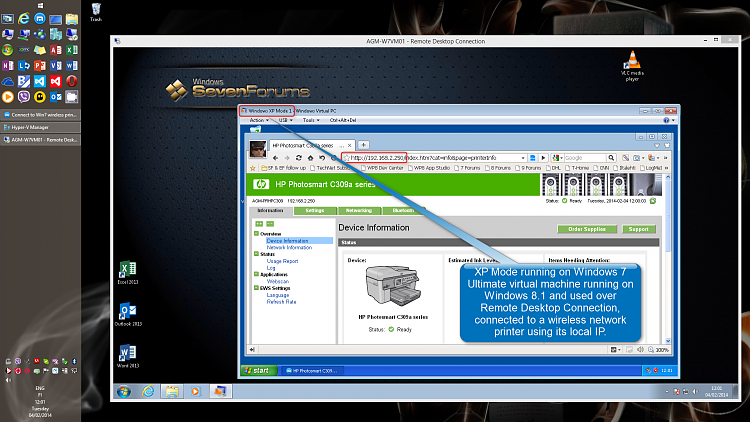Launch Lync from the pinned taskbar icons

pos(23,66)
